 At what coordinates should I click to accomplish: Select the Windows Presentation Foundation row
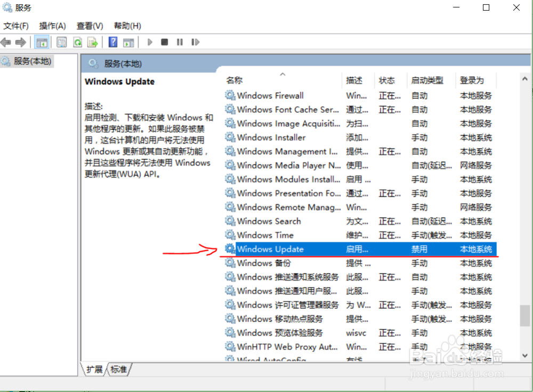click(360, 193)
